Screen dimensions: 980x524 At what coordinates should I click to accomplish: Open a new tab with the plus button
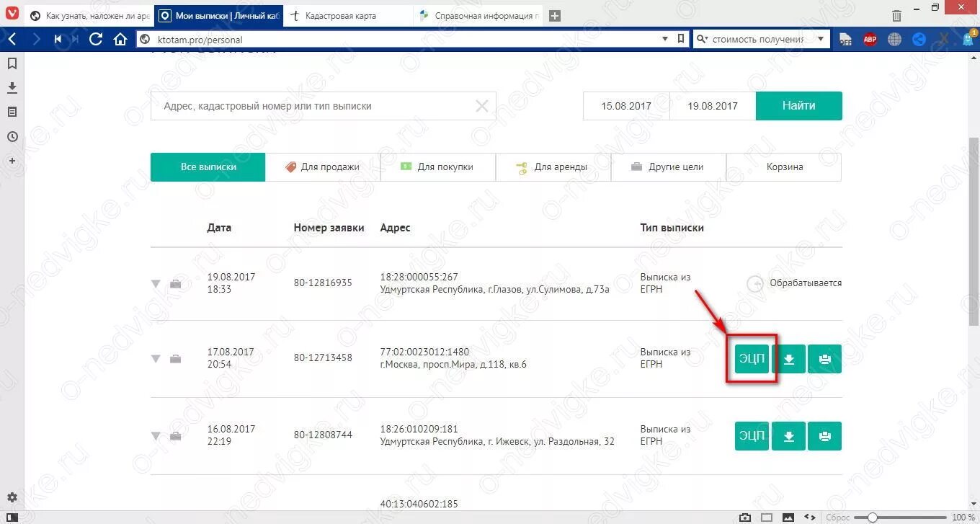coord(554,15)
